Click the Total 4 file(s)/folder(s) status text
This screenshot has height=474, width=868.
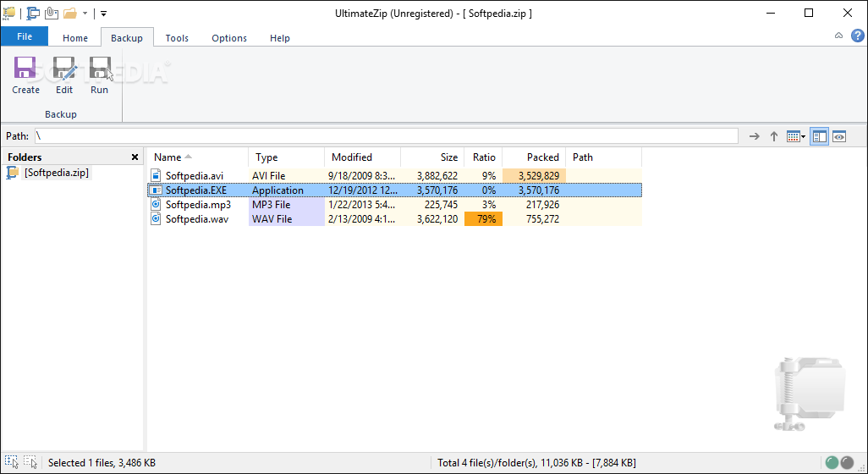(x=536, y=462)
